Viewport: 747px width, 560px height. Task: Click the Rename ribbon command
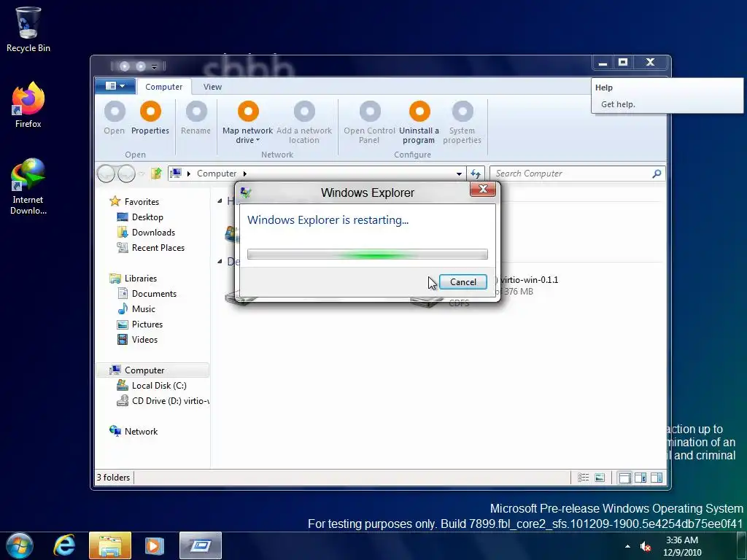coord(196,117)
